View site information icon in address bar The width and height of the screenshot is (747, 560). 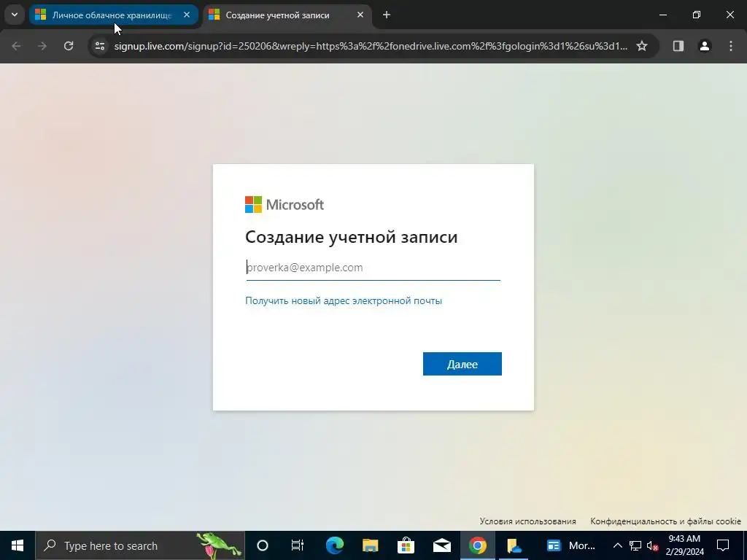pos(100,46)
